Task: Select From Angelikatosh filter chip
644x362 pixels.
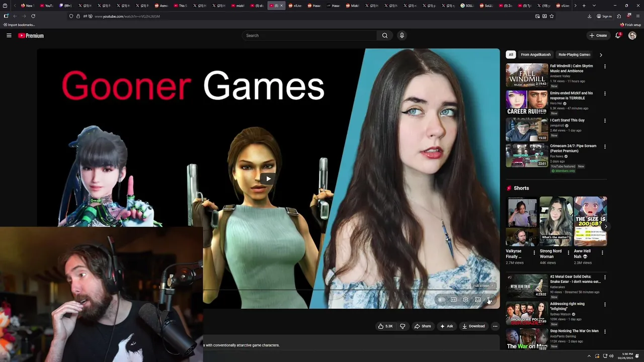Action: [x=536, y=54]
